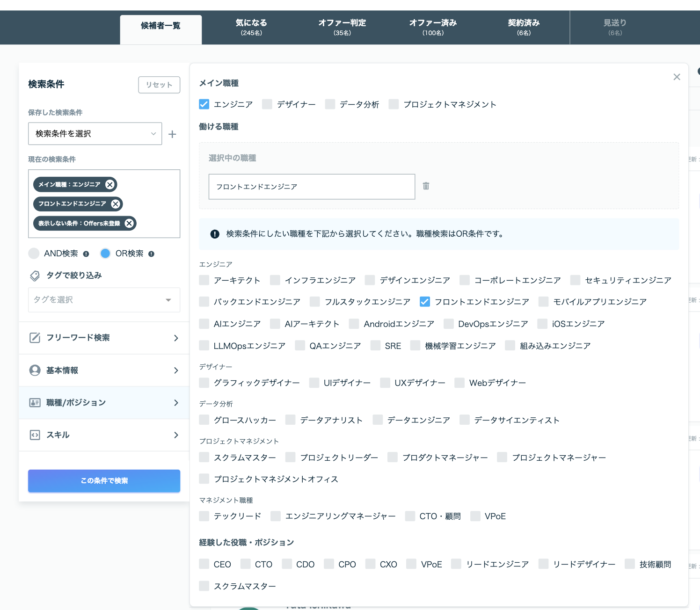Click the この条件で検索 button

coord(104,481)
